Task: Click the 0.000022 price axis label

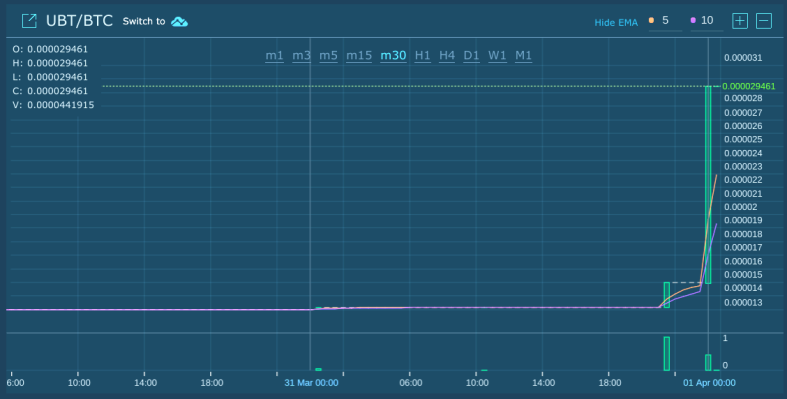Action: point(743,180)
